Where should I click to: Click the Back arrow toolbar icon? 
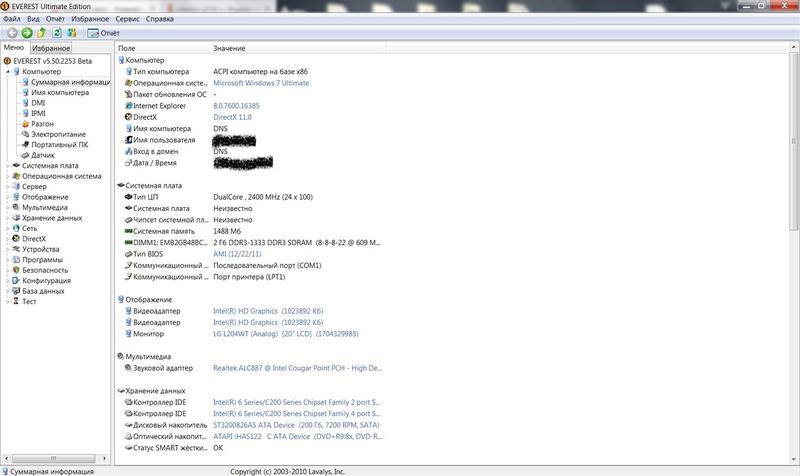[x=12, y=33]
